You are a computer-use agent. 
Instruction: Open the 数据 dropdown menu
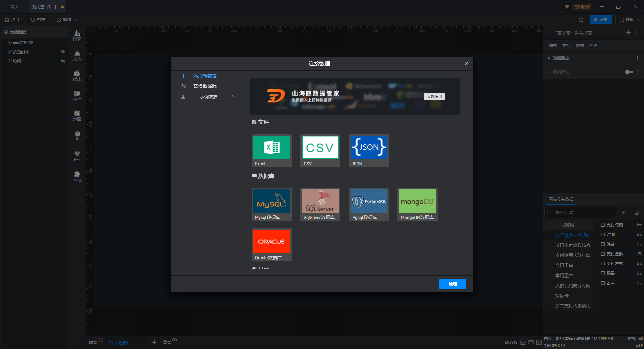[41, 20]
